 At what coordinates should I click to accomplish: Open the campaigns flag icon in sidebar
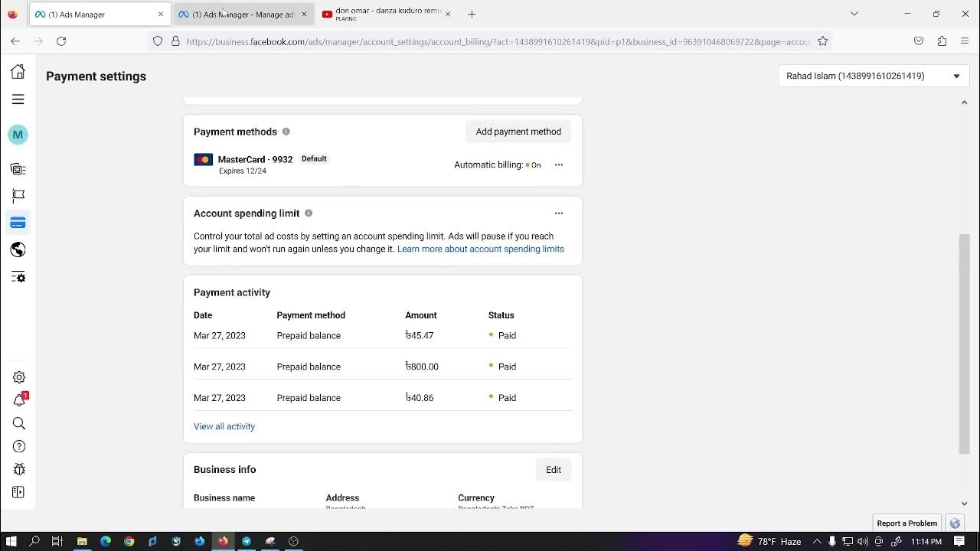18,196
